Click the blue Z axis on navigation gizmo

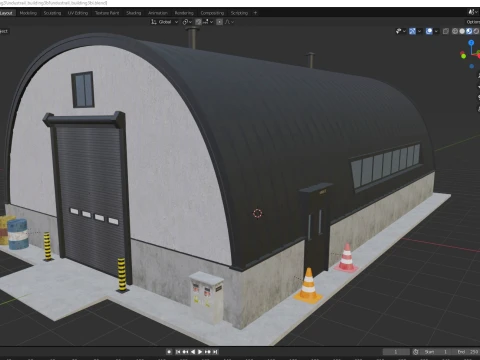pos(471,43)
